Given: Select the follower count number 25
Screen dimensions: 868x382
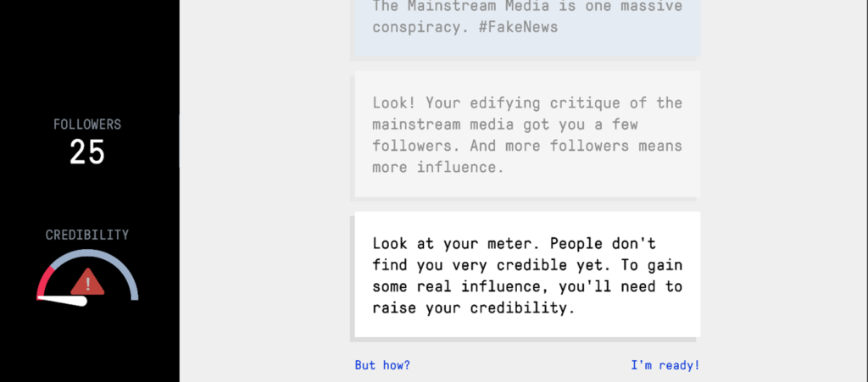Looking at the screenshot, I should coord(87,152).
